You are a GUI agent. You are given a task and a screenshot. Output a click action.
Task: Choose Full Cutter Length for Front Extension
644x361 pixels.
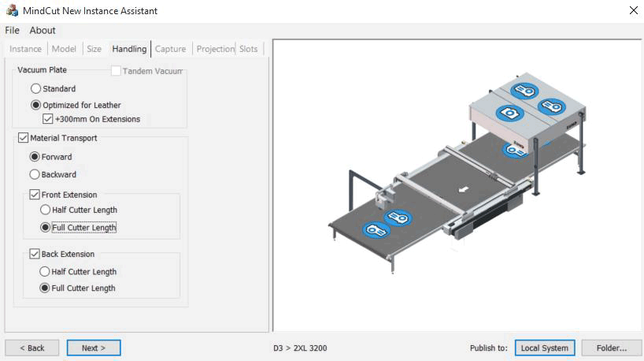(45, 227)
